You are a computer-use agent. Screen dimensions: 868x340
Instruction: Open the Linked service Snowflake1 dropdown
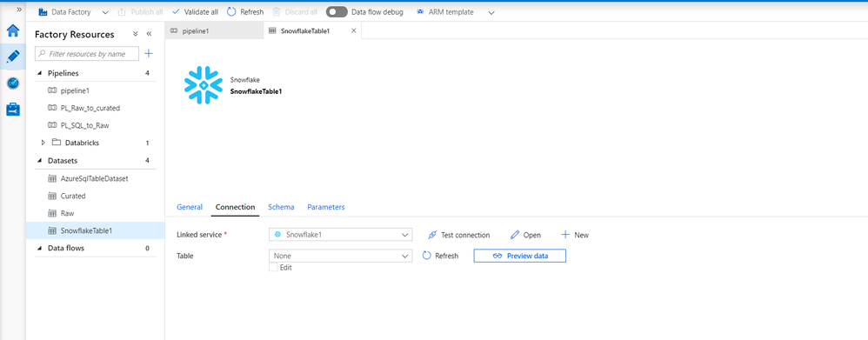pyautogui.click(x=340, y=235)
